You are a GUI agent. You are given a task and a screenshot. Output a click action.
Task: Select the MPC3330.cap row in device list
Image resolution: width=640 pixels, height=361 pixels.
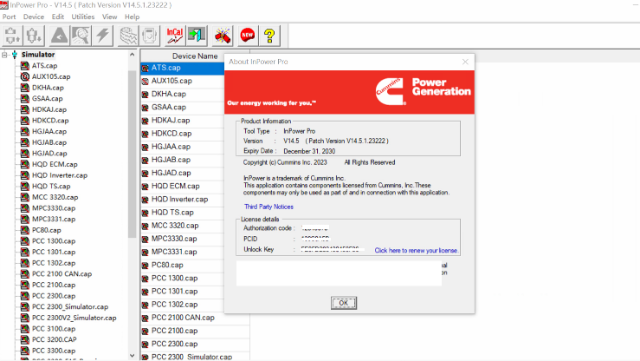pyautogui.click(x=182, y=238)
